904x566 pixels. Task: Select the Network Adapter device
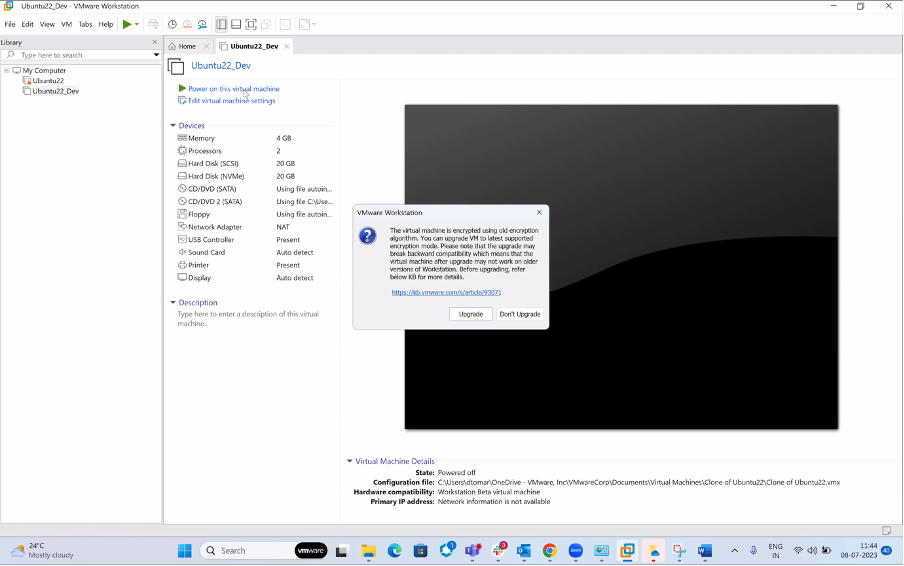pos(255,227)
